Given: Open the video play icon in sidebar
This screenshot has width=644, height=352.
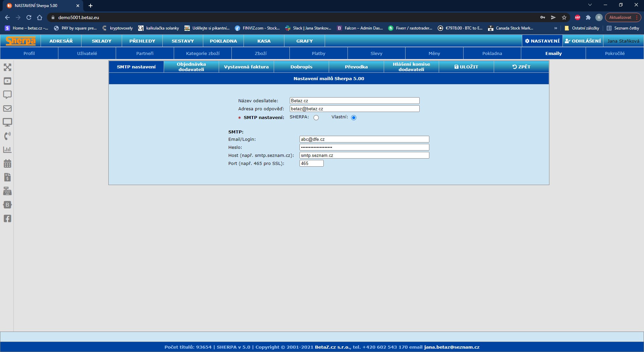Looking at the screenshot, I should pyautogui.click(x=7, y=81).
